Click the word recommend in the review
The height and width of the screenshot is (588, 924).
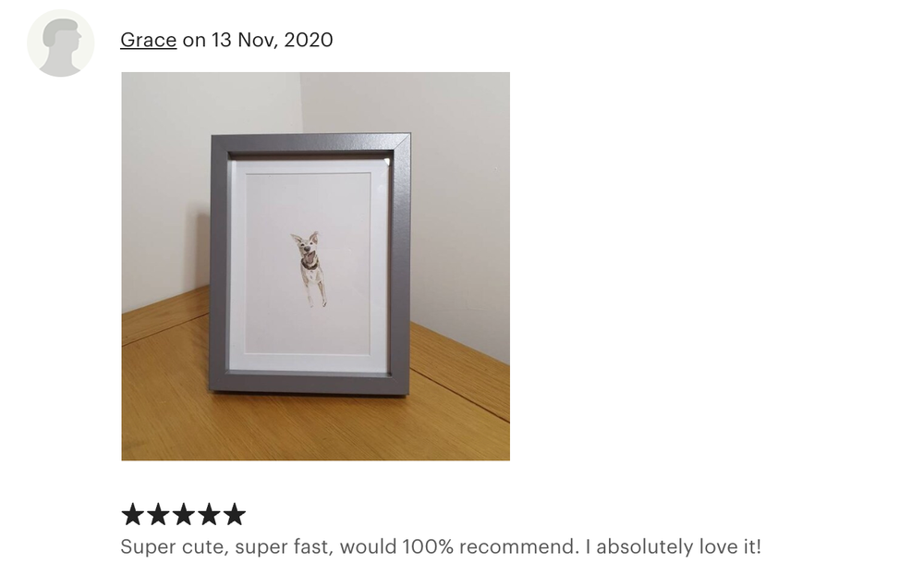pos(518,546)
